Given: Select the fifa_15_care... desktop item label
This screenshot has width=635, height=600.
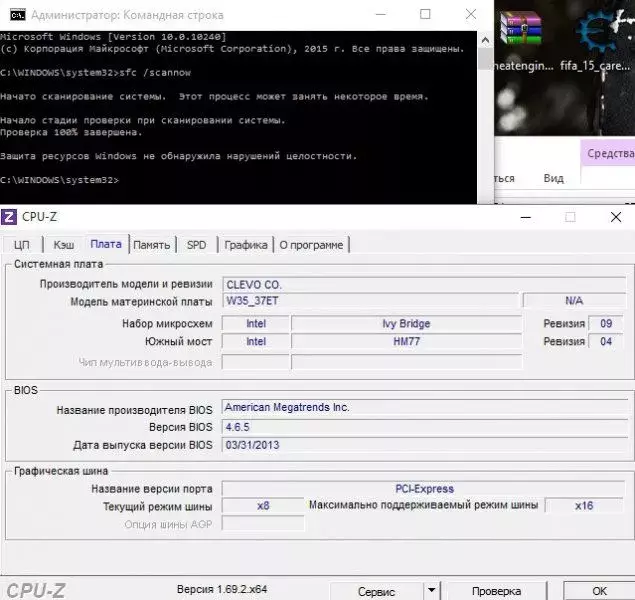Looking at the screenshot, I should coord(595,65).
